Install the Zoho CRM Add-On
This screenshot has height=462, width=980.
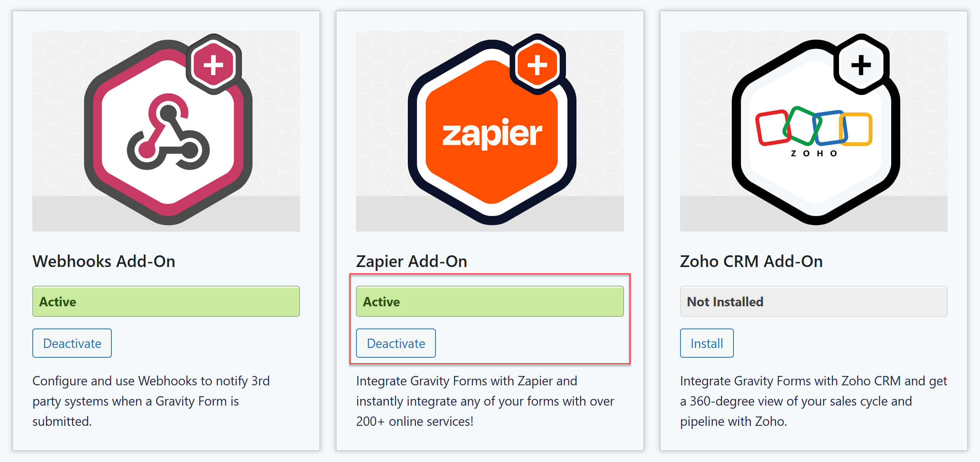click(x=706, y=343)
